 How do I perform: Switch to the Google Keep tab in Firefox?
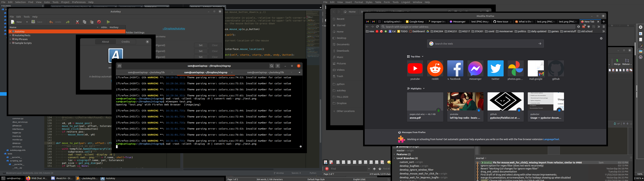pyautogui.click(x=415, y=22)
